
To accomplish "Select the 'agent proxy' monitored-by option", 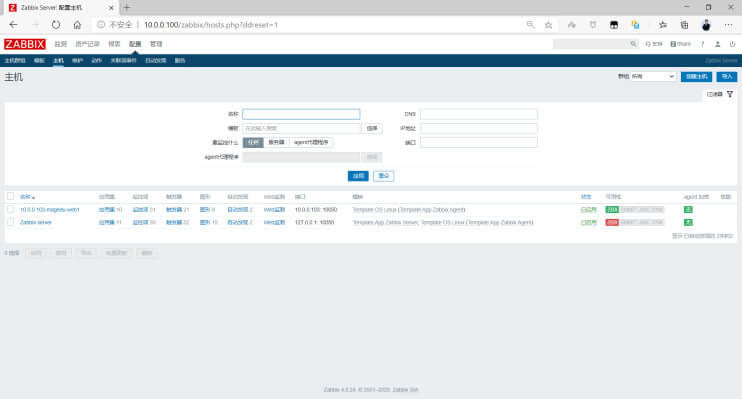I will [x=311, y=142].
